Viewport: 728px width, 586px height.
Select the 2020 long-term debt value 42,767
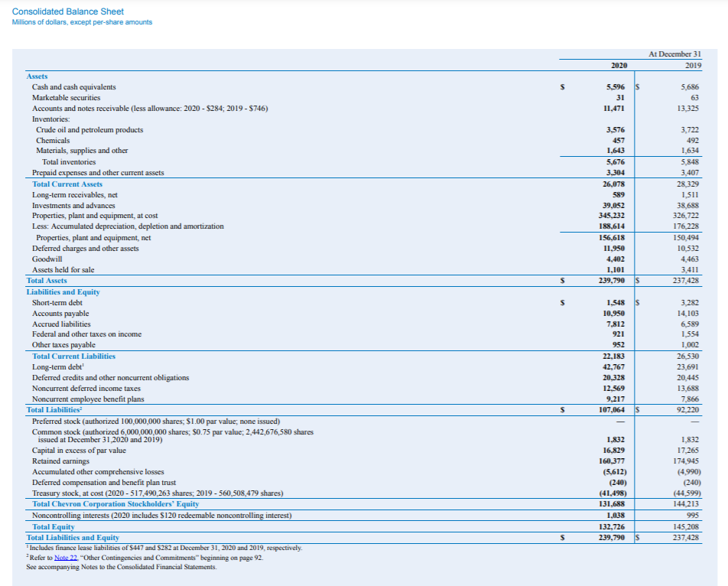coord(614,367)
